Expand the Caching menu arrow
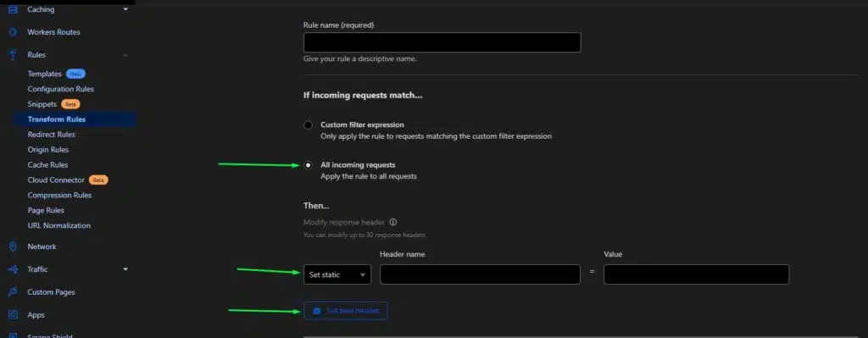The height and width of the screenshot is (338, 868). point(125,9)
